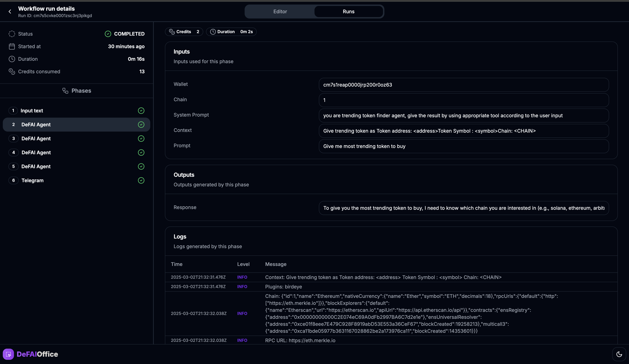Click phase 4 DeFAI Agent checkmark

click(x=141, y=153)
